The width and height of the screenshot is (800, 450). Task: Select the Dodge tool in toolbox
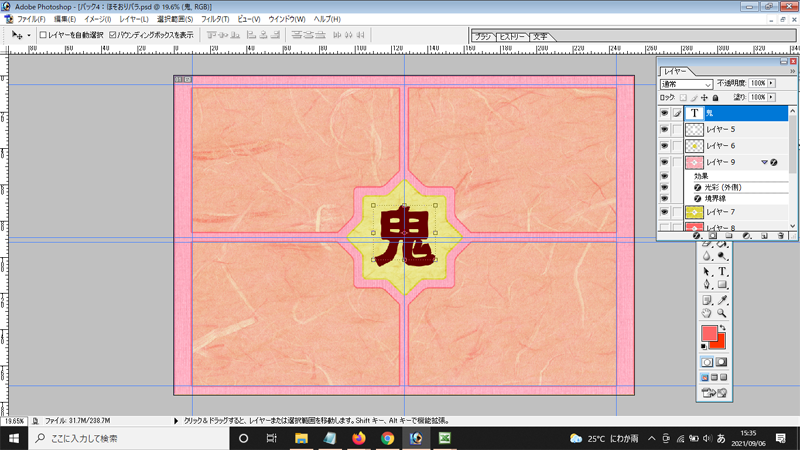click(x=721, y=256)
